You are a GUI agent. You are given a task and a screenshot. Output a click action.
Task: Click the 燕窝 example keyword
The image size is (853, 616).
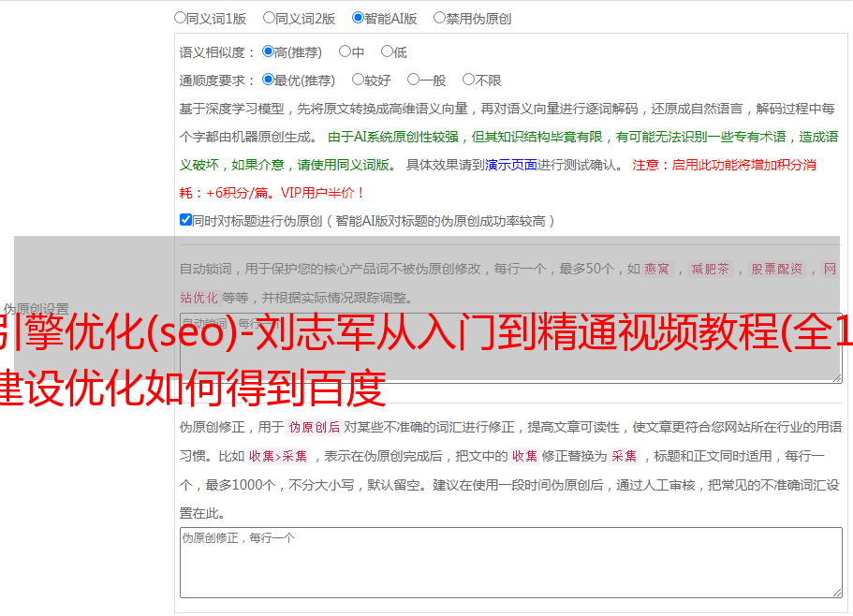pyautogui.click(x=656, y=269)
